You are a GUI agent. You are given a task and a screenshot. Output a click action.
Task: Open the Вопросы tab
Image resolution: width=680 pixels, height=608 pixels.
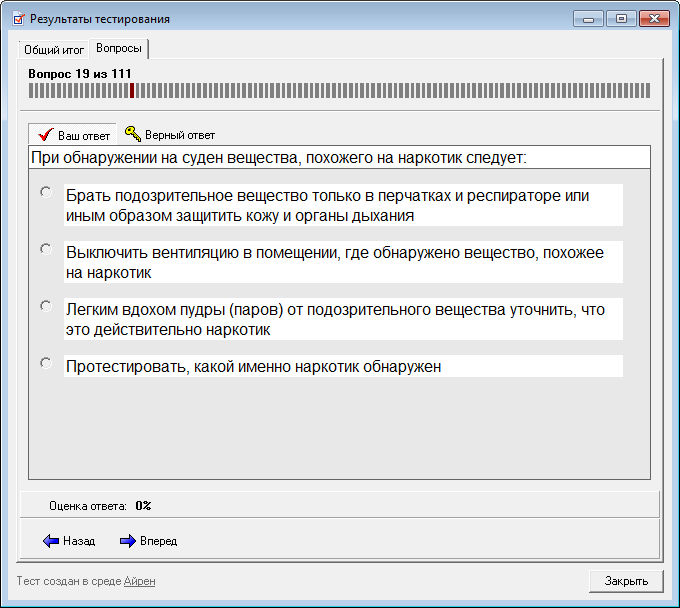coord(118,48)
